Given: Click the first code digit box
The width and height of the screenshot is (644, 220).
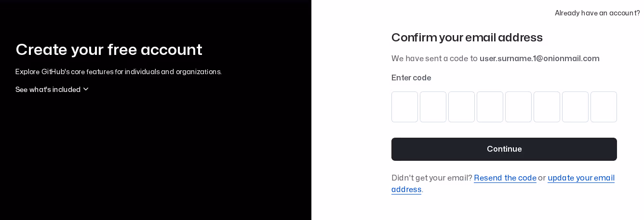Looking at the screenshot, I should [x=404, y=107].
